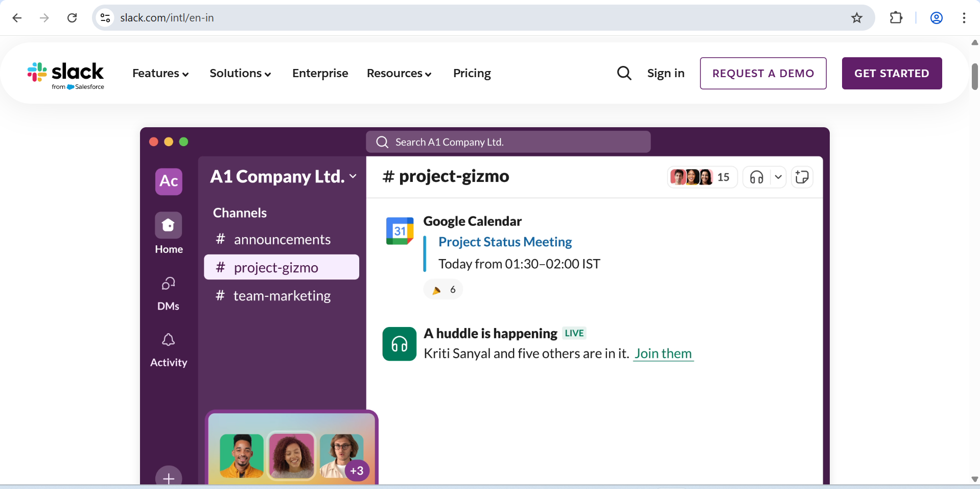Open the Activity panel icon
Screen dimensions: 980x489
168,339
